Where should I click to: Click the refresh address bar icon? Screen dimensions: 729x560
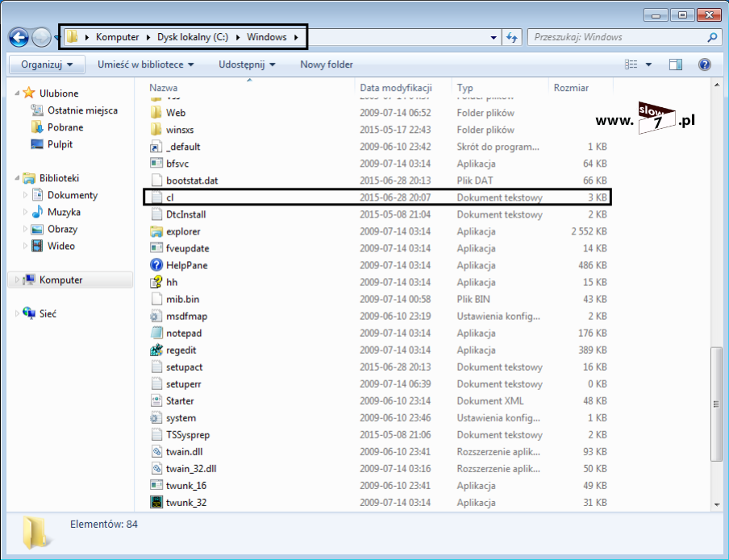(511, 37)
